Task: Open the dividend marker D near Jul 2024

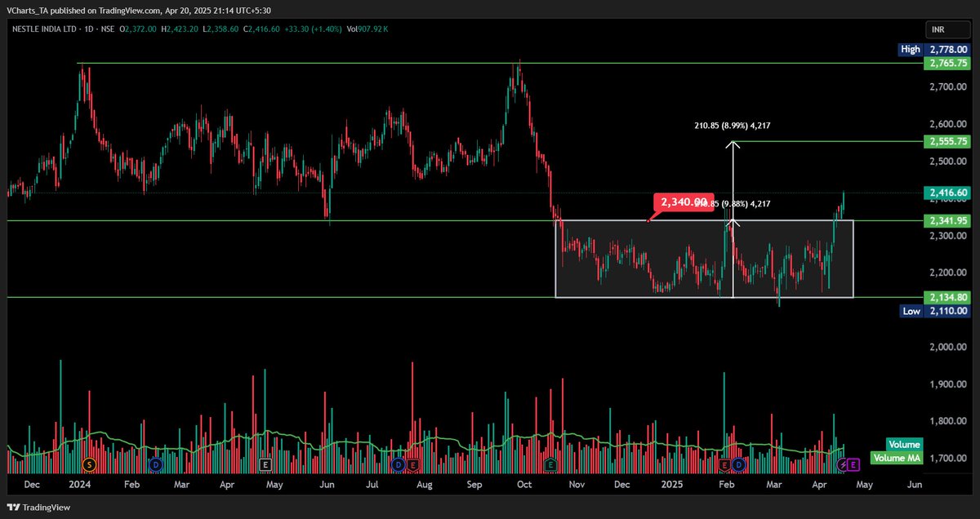Action: [x=399, y=464]
